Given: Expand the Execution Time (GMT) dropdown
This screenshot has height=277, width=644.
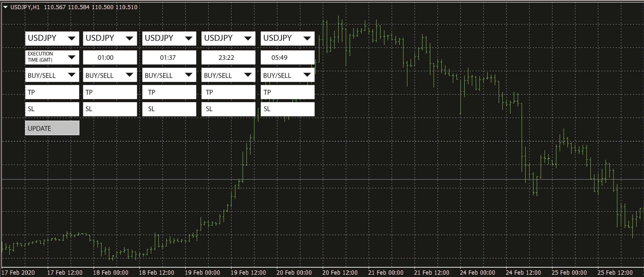Looking at the screenshot, I should click(52, 57).
